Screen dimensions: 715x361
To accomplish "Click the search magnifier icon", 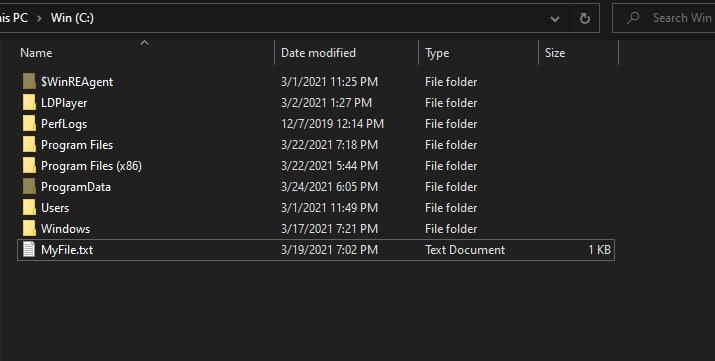I will [x=632, y=18].
